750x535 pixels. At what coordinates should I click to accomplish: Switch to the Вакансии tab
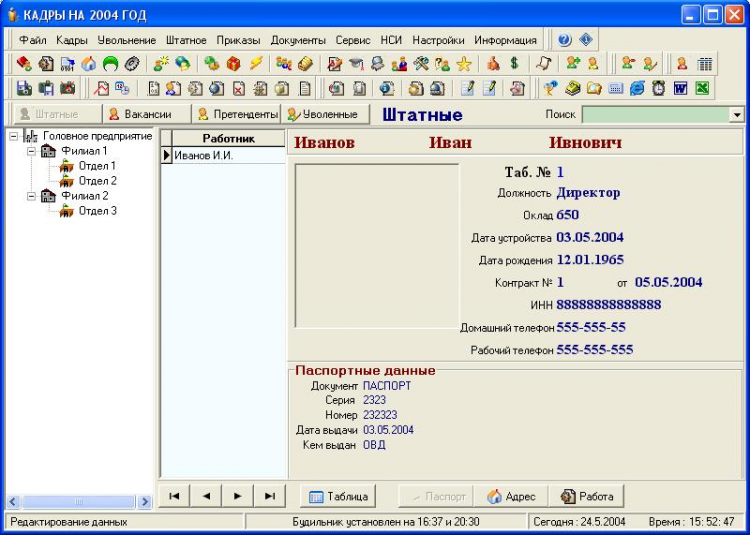pos(147,115)
